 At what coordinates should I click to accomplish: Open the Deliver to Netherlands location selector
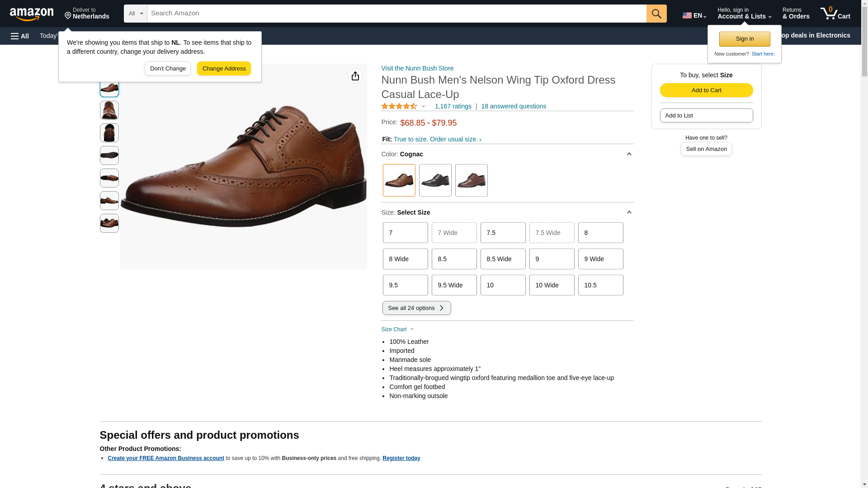(x=87, y=14)
